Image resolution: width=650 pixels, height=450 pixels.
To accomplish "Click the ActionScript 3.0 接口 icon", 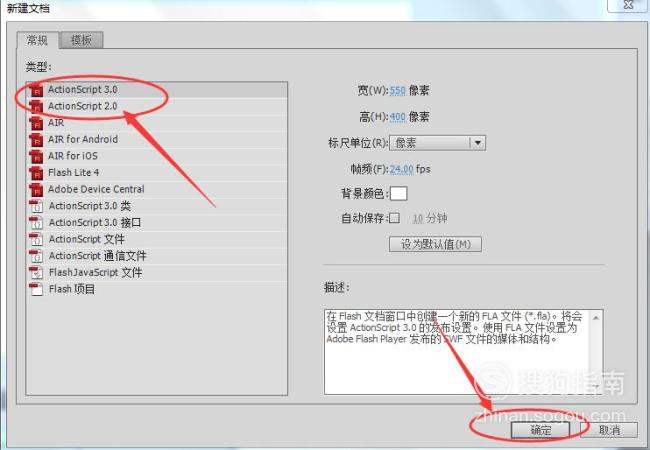I will click(36, 223).
